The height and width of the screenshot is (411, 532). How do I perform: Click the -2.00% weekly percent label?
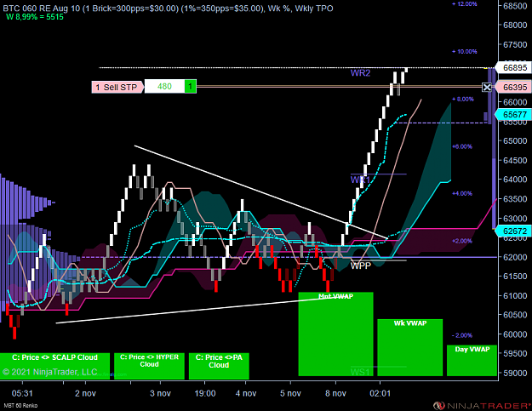pos(462,335)
